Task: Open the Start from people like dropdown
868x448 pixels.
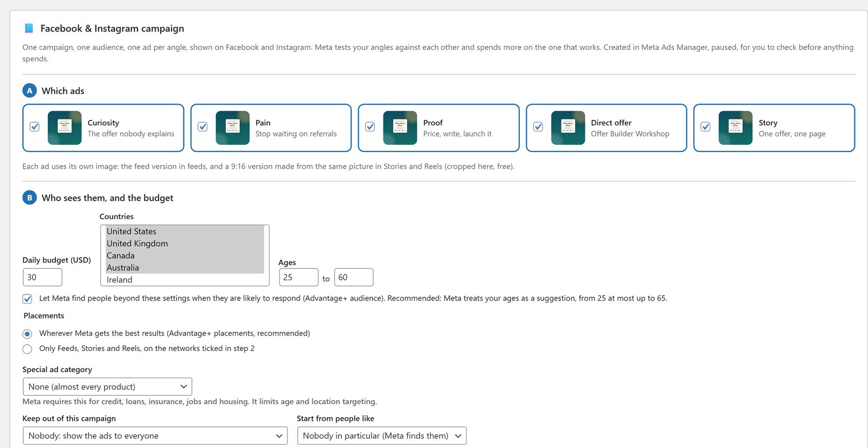Action: click(x=382, y=436)
